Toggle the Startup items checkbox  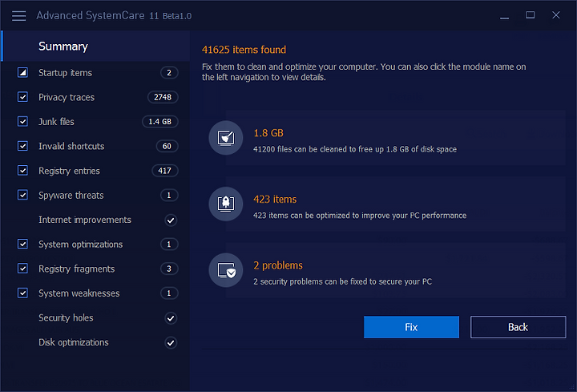pyautogui.click(x=22, y=72)
